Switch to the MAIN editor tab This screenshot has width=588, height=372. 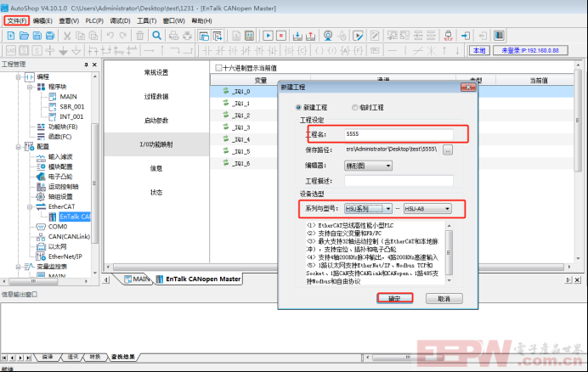coord(138,279)
